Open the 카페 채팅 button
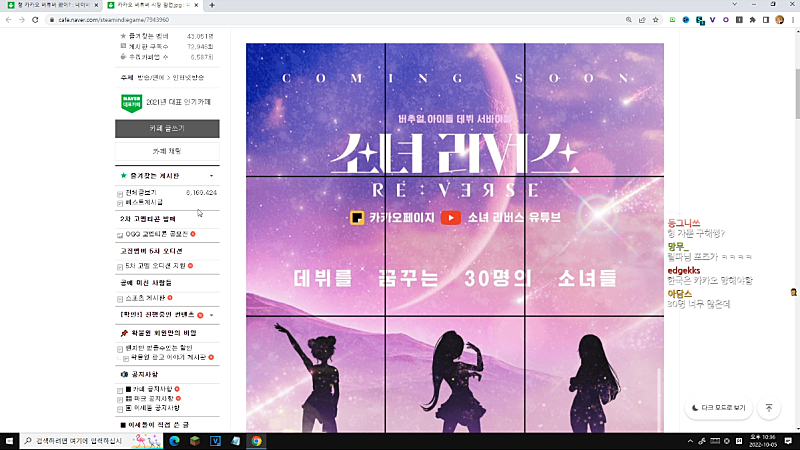This screenshot has height=450, width=800. click(167, 152)
